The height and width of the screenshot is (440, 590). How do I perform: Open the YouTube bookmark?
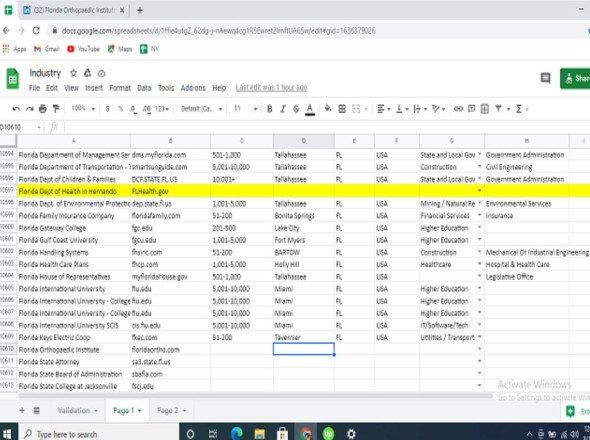83,49
